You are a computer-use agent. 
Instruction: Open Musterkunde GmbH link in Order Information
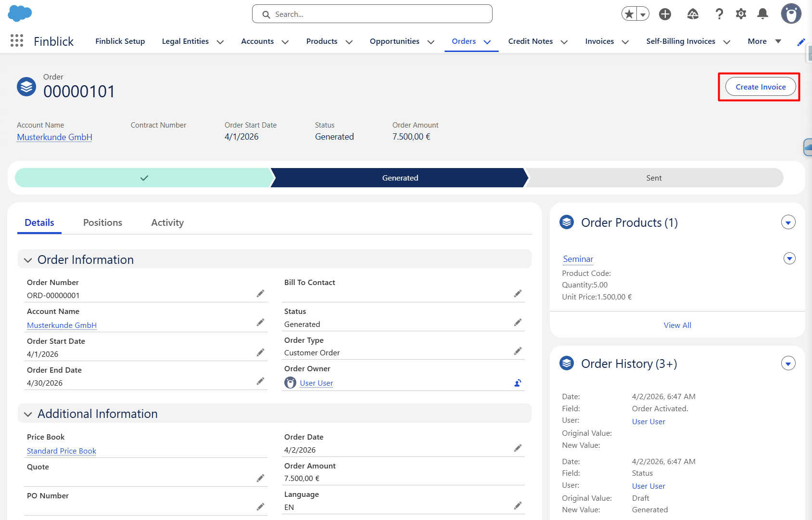click(x=62, y=325)
